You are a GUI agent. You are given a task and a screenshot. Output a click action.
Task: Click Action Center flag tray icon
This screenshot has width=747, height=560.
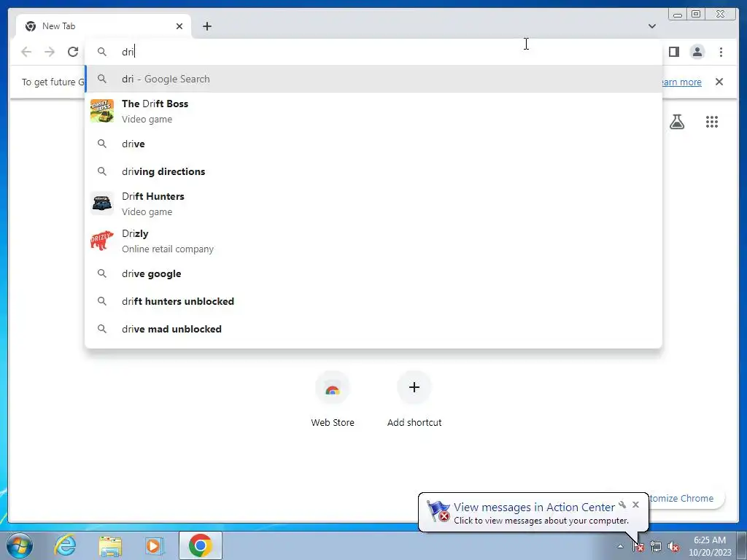coord(638,546)
